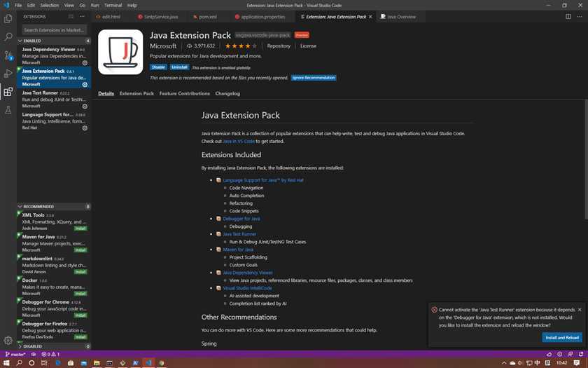Dismiss the Java Test Runner error notification
Image resolution: width=588 pixels, height=368 pixels.
point(580,310)
